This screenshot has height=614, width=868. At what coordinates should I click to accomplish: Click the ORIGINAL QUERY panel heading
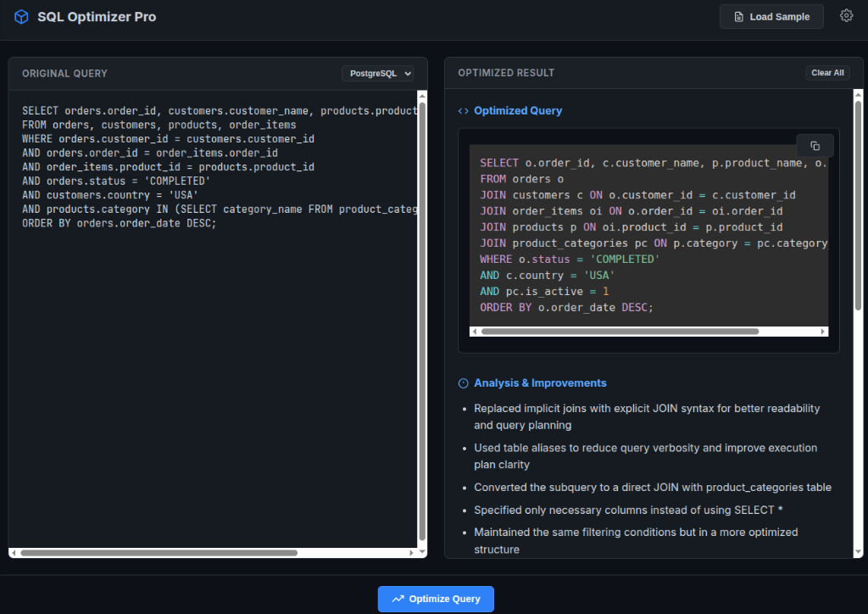click(x=64, y=74)
